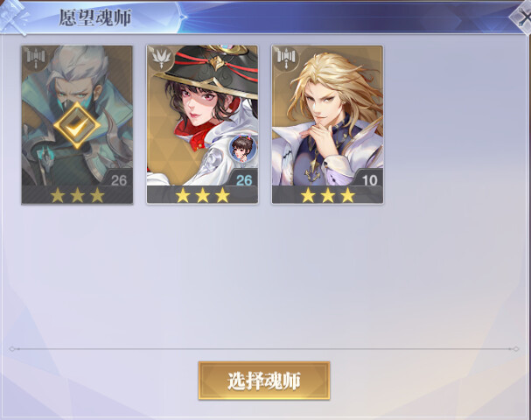
Task: Click the level 26 badge on masked card
Action: tap(118, 180)
